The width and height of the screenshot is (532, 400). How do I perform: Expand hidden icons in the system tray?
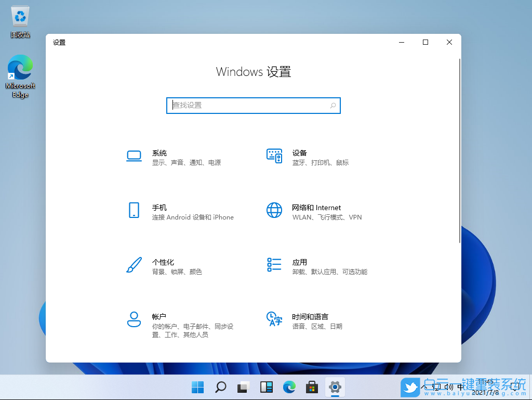[x=423, y=388]
